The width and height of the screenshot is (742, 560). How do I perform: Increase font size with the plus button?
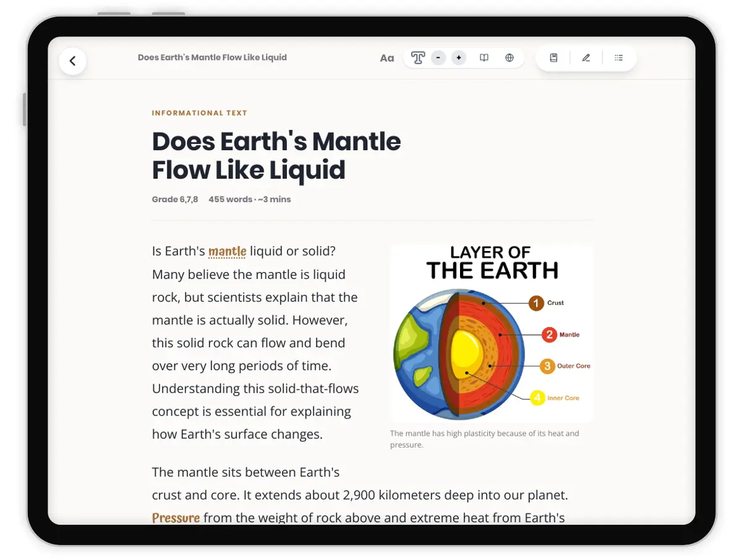pyautogui.click(x=459, y=58)
